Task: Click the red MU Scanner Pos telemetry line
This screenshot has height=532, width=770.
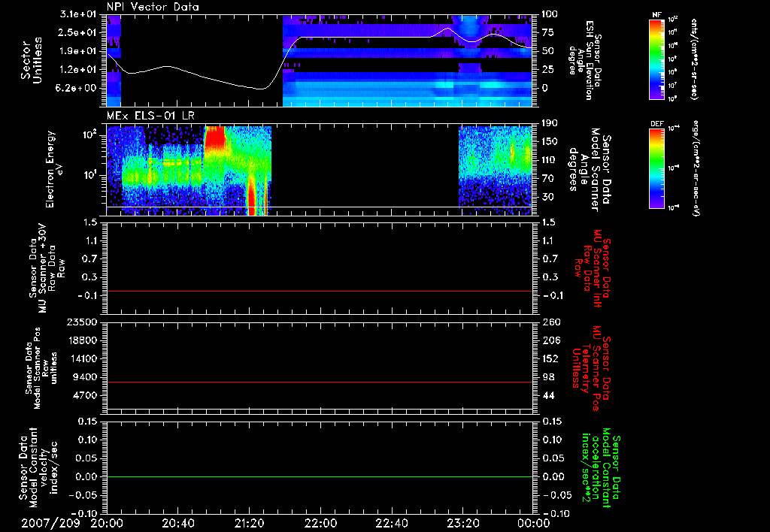Action: [x=320, y=382]
